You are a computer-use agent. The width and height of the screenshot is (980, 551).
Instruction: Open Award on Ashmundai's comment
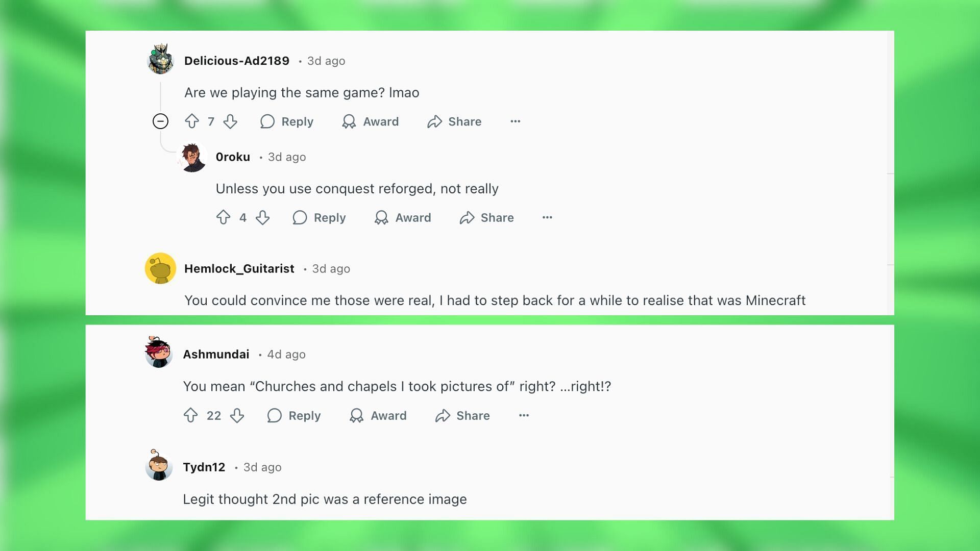pos(378,415)
